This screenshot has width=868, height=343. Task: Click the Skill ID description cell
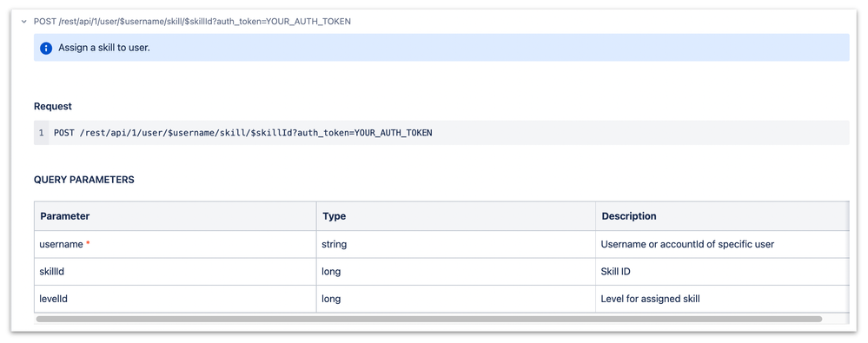[722, 272]
